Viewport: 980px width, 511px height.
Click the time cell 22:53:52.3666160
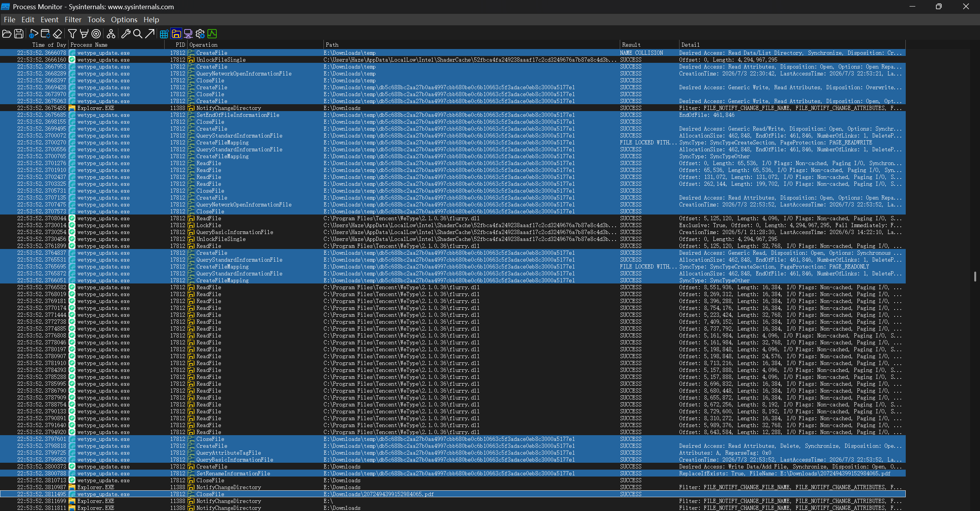pyautogui.click(x=42, y=60)
